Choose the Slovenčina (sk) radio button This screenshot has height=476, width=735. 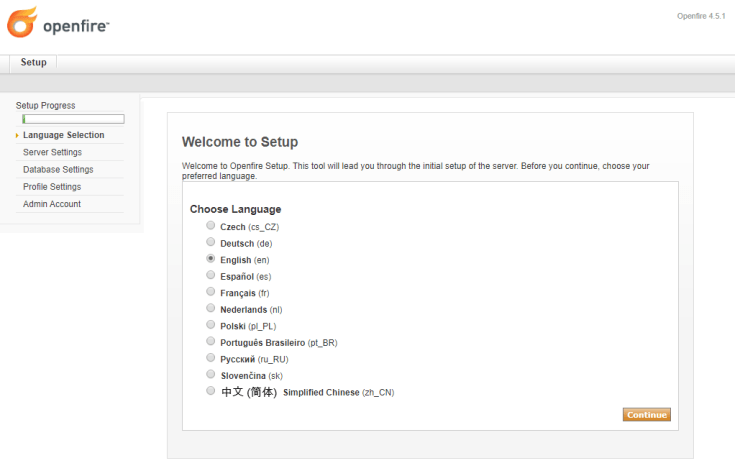(x=210, y=374)
